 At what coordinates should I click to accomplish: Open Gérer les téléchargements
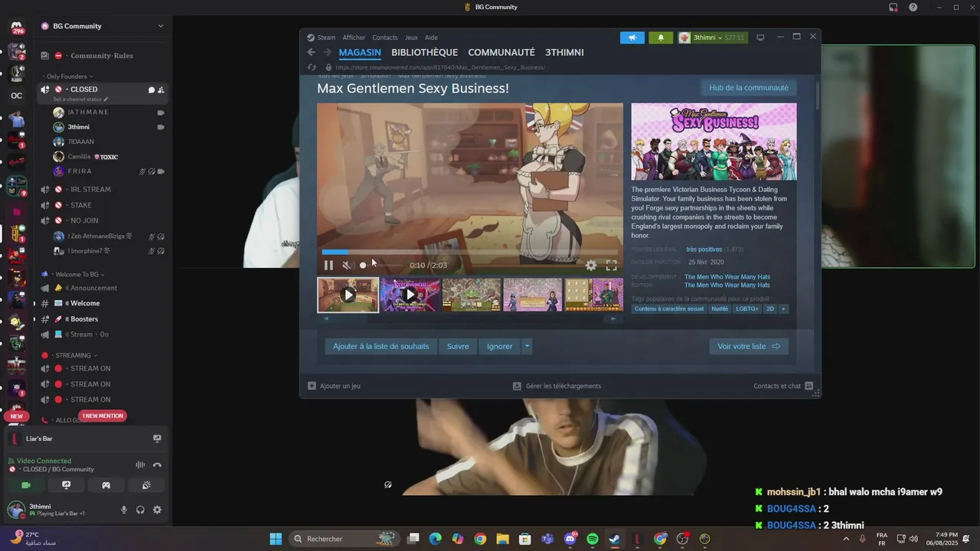pyautogui.click(x=557, y=386)
